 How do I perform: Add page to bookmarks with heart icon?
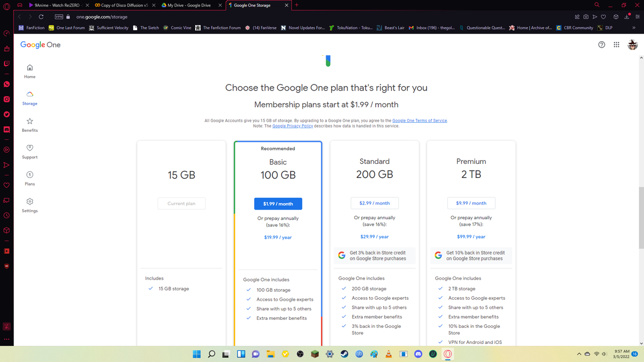pos(603,17)
